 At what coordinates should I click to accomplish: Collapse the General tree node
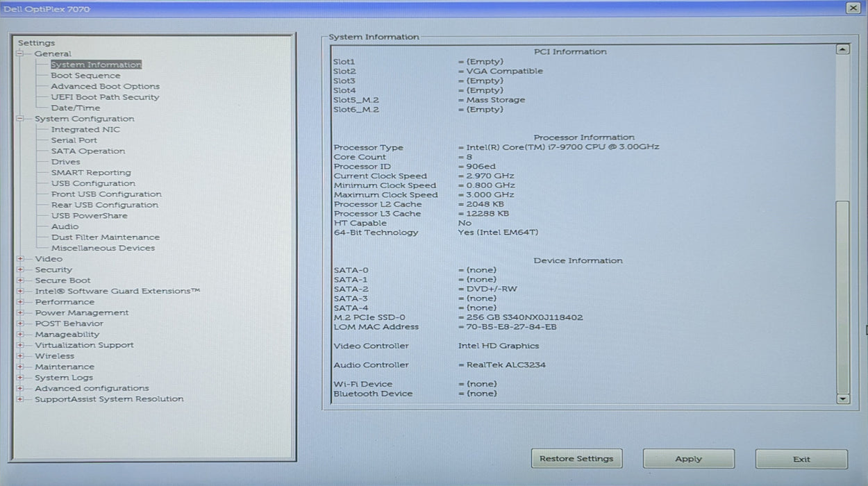tap(21, 53)
